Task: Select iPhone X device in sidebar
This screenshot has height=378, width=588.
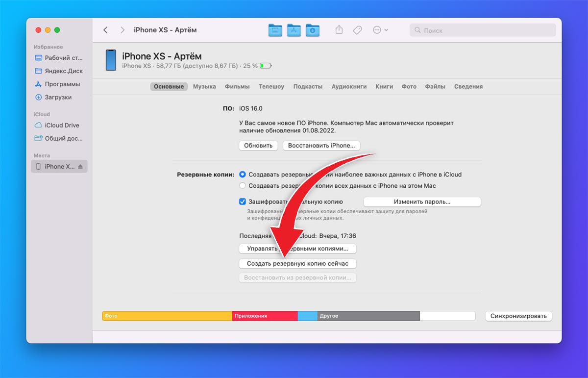Action: [59, 167]
